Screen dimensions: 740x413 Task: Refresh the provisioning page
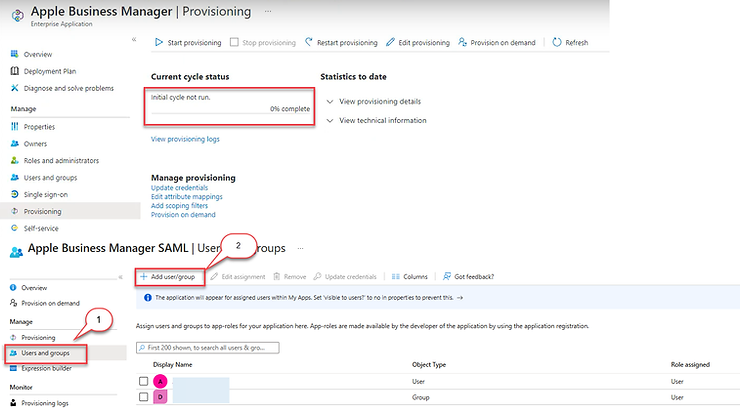(x=570, y=42)
